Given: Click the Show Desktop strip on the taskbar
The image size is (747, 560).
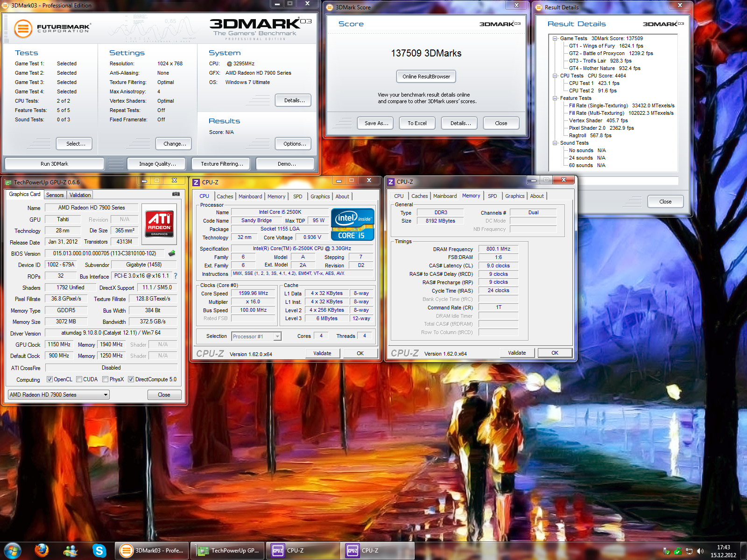Looking at the screenshot, I should coord(743,551).
